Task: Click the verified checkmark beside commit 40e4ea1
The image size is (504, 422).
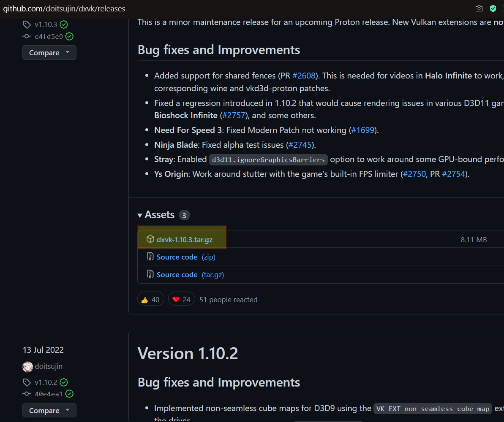Action: (70, 394)
